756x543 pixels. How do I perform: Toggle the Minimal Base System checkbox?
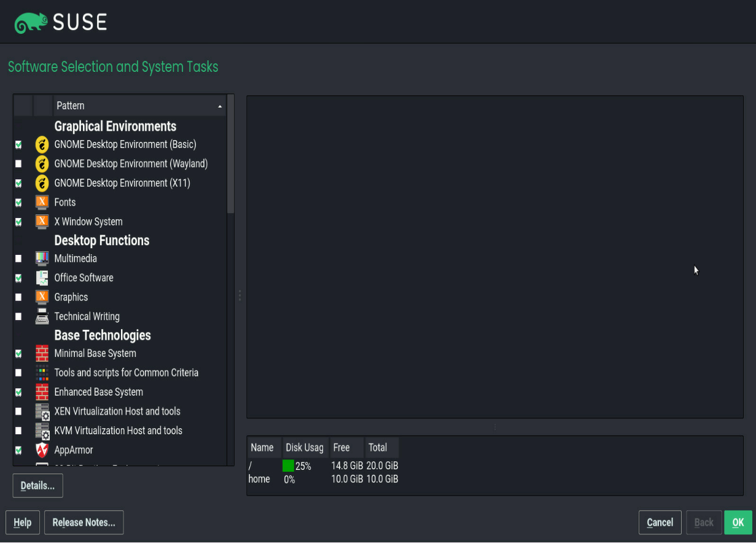point(18,353)
